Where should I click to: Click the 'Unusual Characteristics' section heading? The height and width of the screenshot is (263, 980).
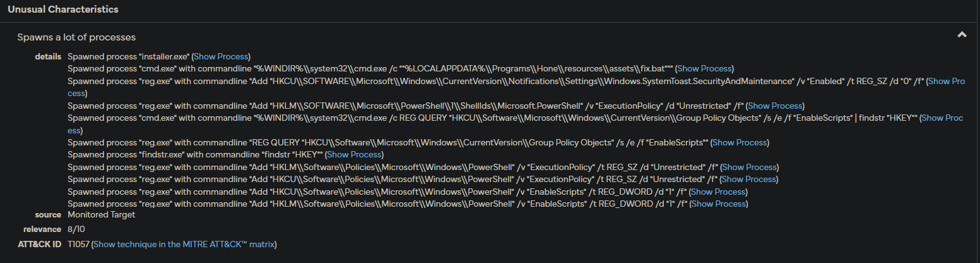63,9
